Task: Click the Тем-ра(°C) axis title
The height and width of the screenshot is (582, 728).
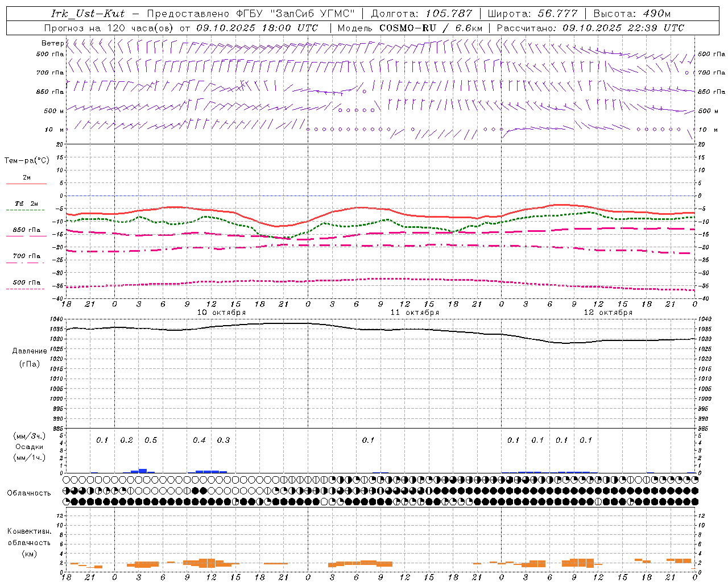Action: click(x=27, y=161)
